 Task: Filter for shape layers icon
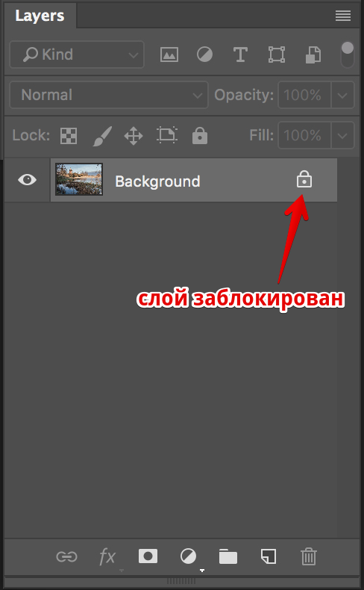pyautogui.click(x=277, y=55)
